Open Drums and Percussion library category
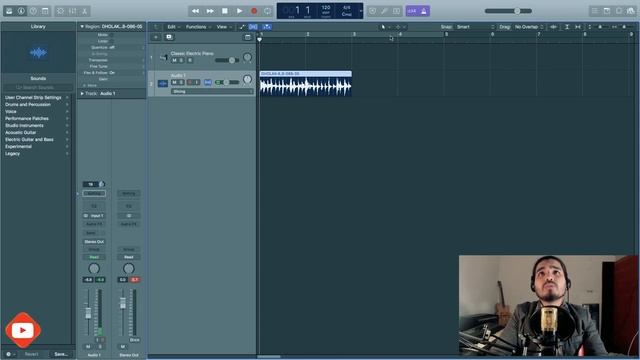This screenshot has width=640, height=360. (x=37, y=104)
